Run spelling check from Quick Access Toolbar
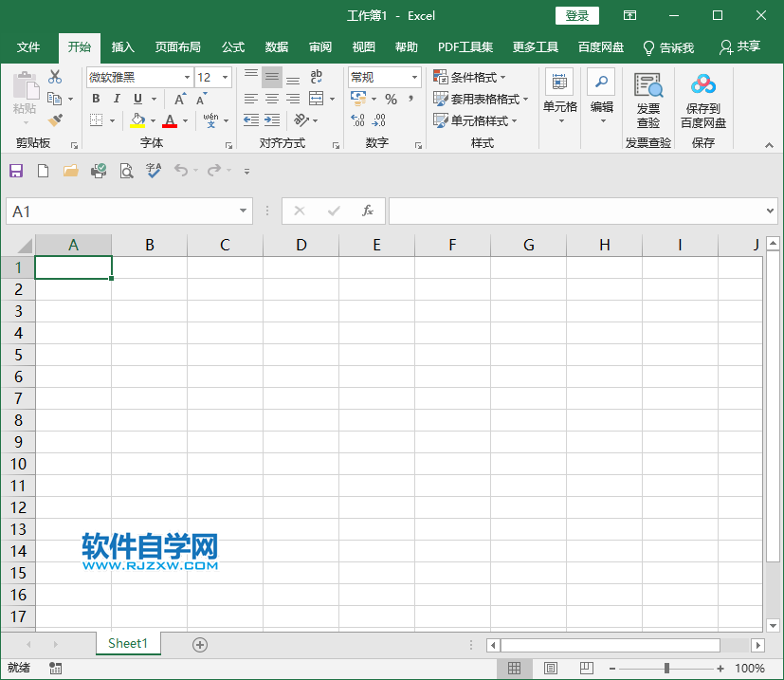Screen dimensions: 784x680 pos(154,171)
